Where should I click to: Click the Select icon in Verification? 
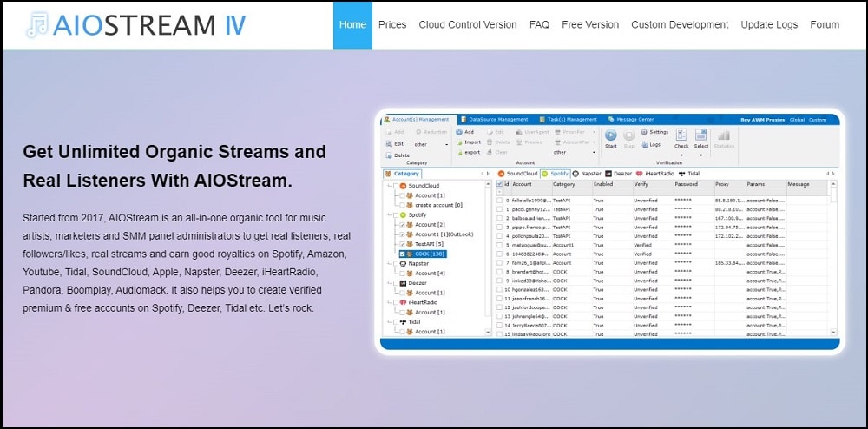[700, 135]
